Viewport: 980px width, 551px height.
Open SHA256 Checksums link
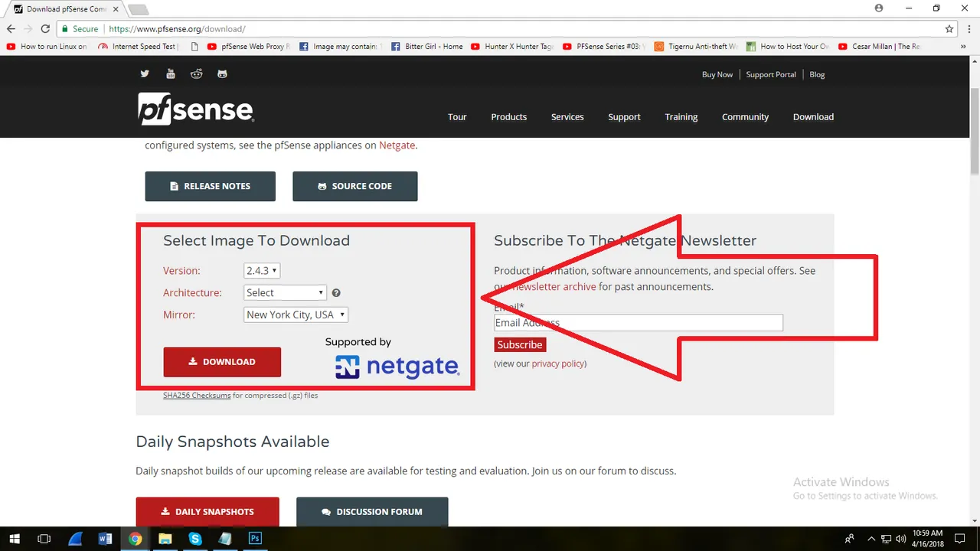click(x=197, y=396)
